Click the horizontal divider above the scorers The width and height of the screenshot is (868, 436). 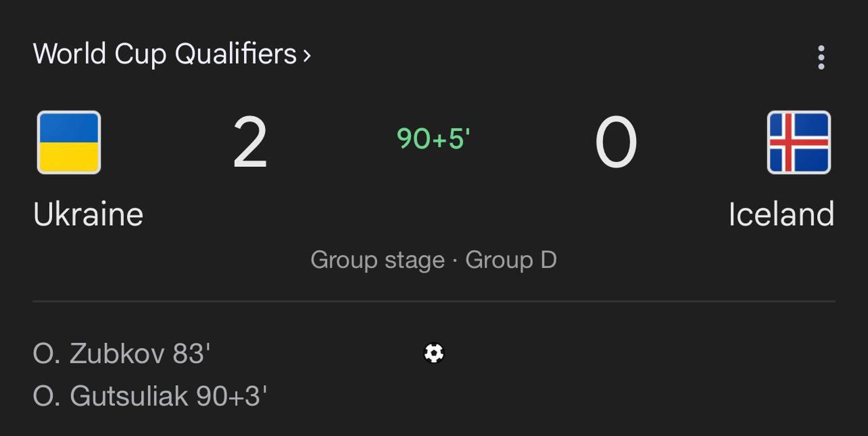click(434, 301)
